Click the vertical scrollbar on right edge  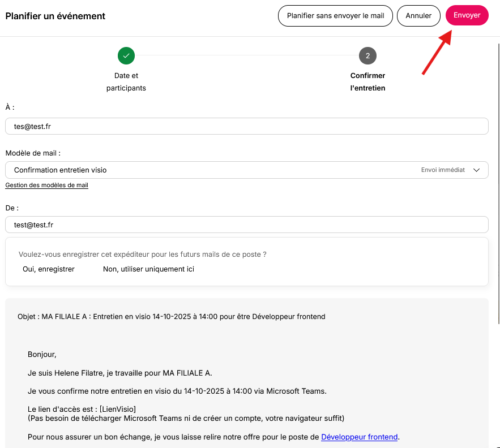click(498, 183)
